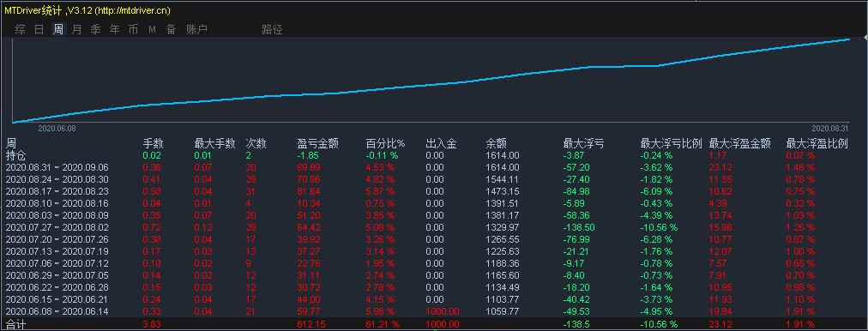Click max floating loss -138.50
The image size is (868, 331).
[580, 227]
